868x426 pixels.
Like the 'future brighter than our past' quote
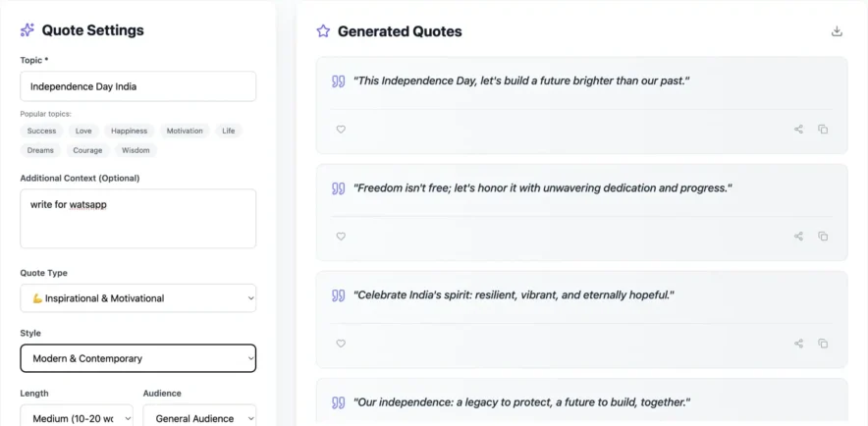pos(341,129)
